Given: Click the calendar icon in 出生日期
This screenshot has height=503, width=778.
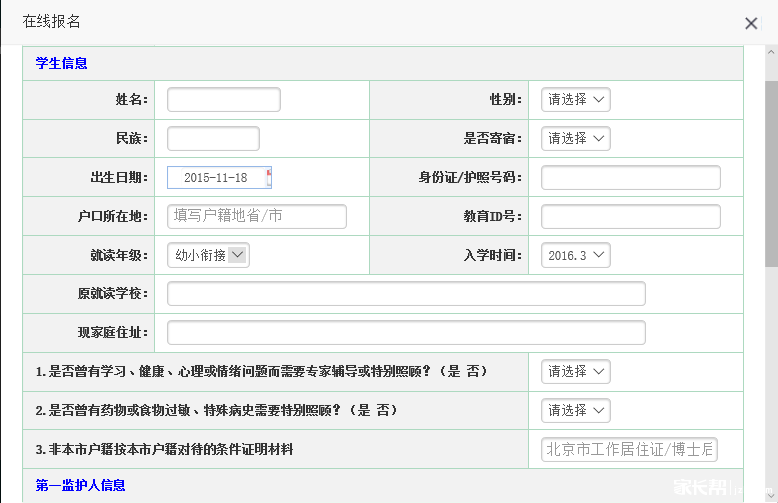Looking at the screenshot, I should coord(268,178).
